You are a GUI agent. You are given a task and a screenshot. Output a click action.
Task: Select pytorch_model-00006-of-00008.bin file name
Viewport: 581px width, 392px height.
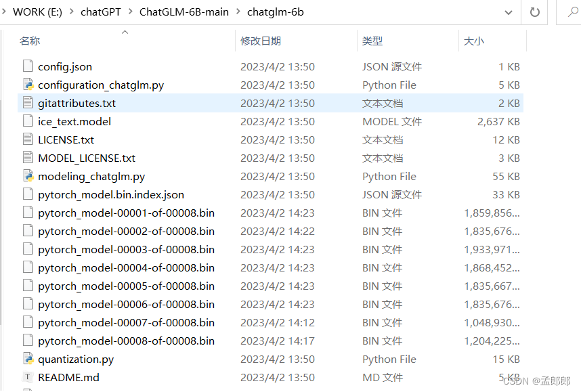point(126,304)
